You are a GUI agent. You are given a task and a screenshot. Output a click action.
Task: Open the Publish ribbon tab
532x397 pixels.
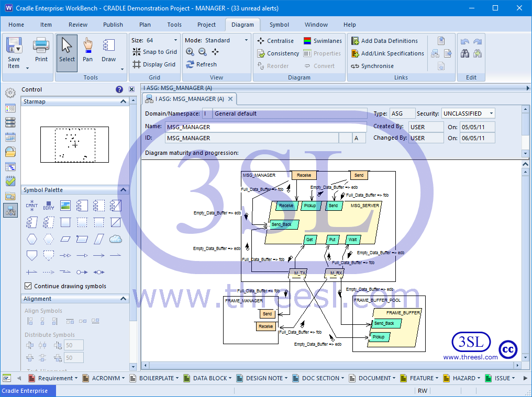coord(113,25)
